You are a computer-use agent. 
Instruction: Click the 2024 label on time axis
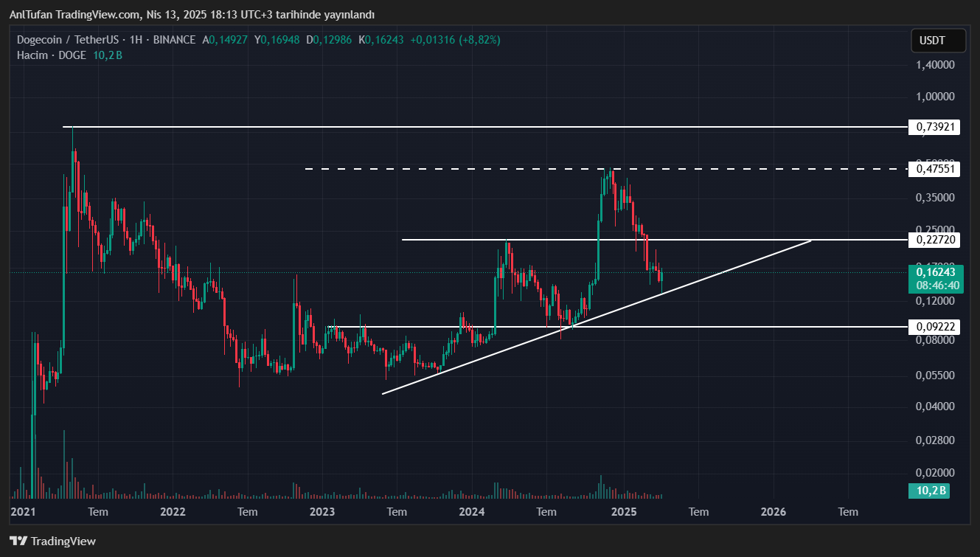point(472,511)
